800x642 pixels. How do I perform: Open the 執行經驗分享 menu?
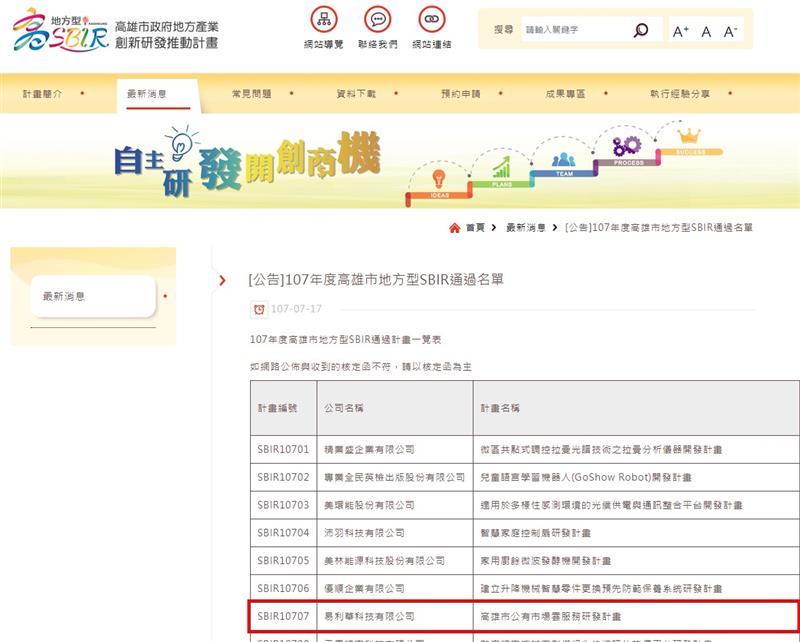point(680,94)
